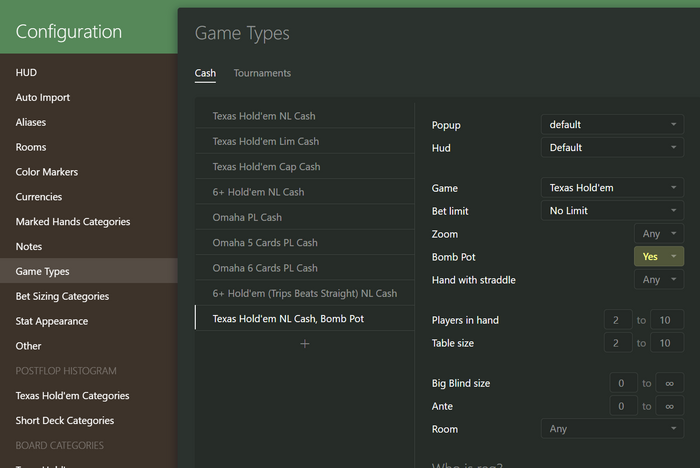Select 6+ Hold'em NL Cash entry
700x468 pixels.
(258, 192)
